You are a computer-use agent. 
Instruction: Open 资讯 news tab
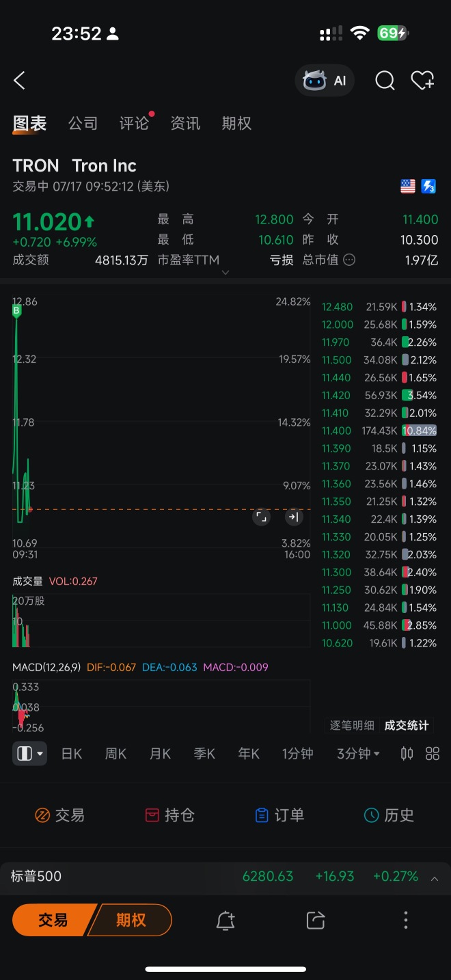185,123
